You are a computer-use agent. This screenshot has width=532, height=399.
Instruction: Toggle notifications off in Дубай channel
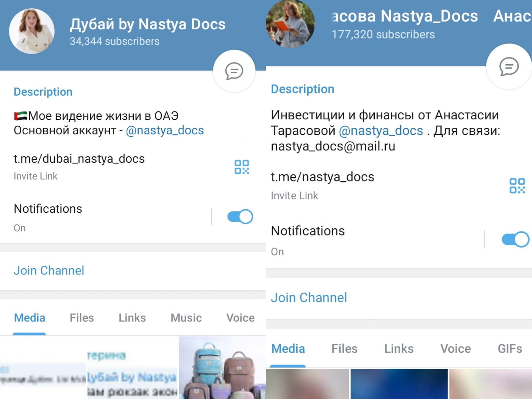click(240, 217)
